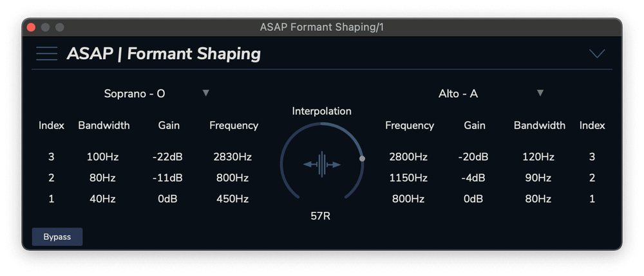Click the chevron at top right
Viewport: 644px width, 276px height.
pos(597,53)
